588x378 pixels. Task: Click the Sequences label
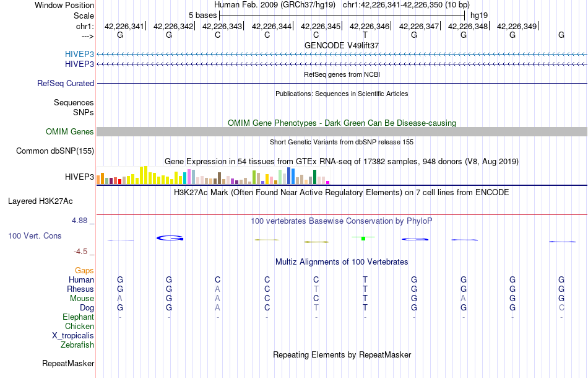(x=74, y=102)
